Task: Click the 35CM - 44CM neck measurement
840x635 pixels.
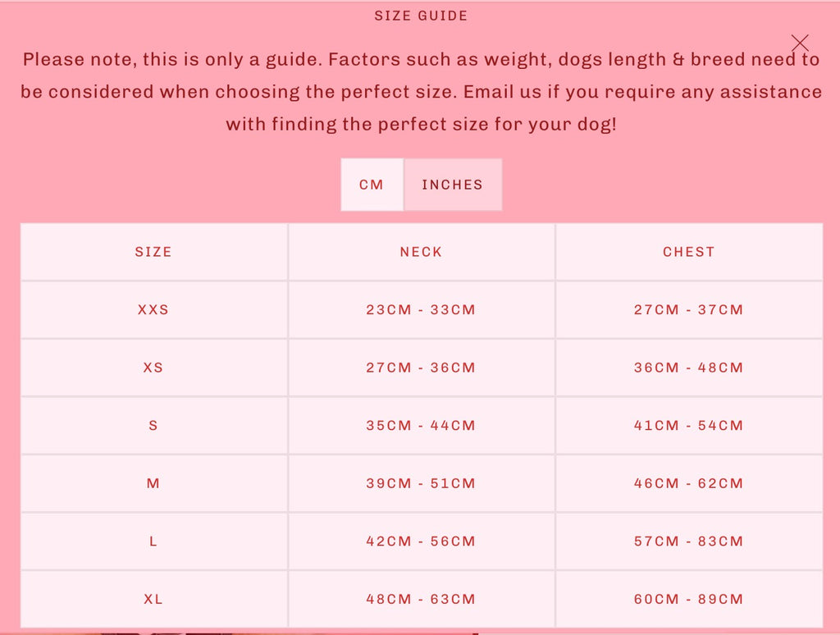Action: point(421,426)
